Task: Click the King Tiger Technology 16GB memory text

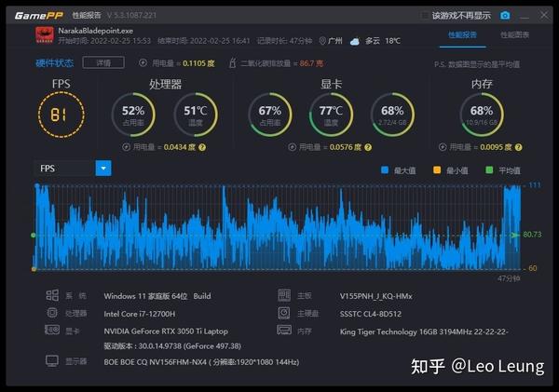Action: [x=424, y=331]
